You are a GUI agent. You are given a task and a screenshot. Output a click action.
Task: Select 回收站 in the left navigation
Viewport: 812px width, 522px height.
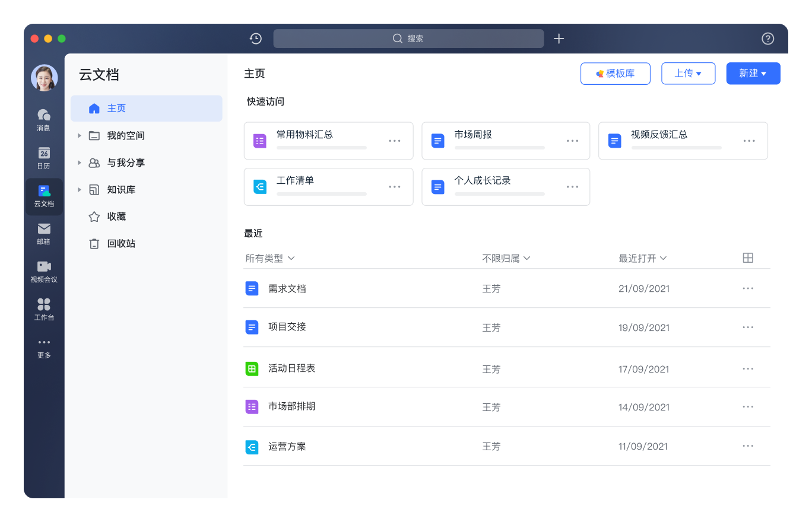click(x=120, y=244)
